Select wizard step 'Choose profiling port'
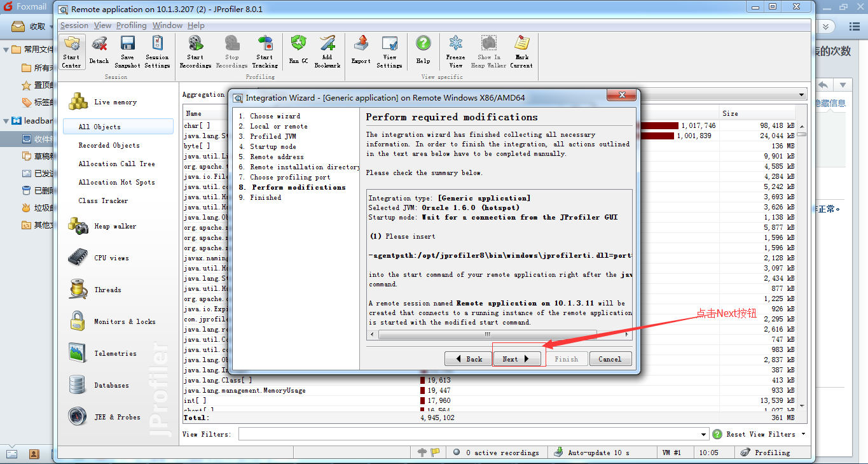This screenshot has height=464, width=868. tap(284, 177)
